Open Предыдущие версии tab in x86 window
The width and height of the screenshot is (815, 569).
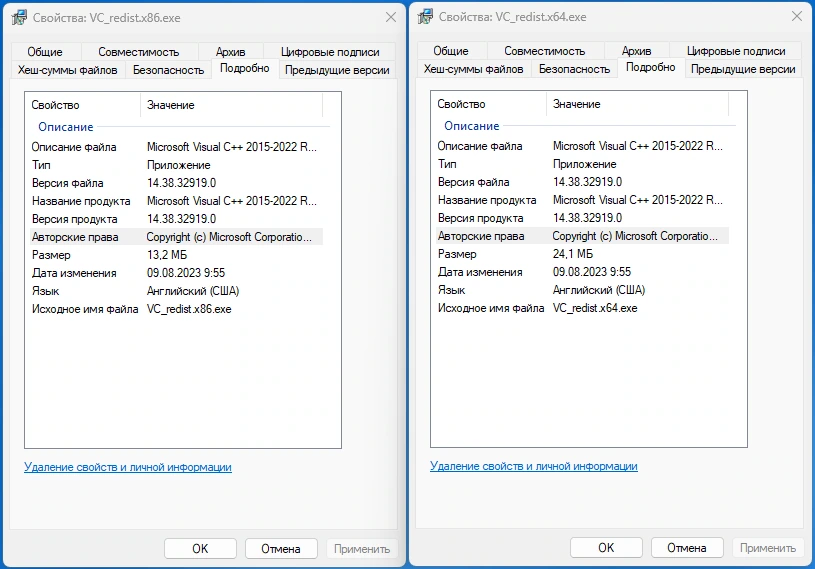(x=337, y=70)
